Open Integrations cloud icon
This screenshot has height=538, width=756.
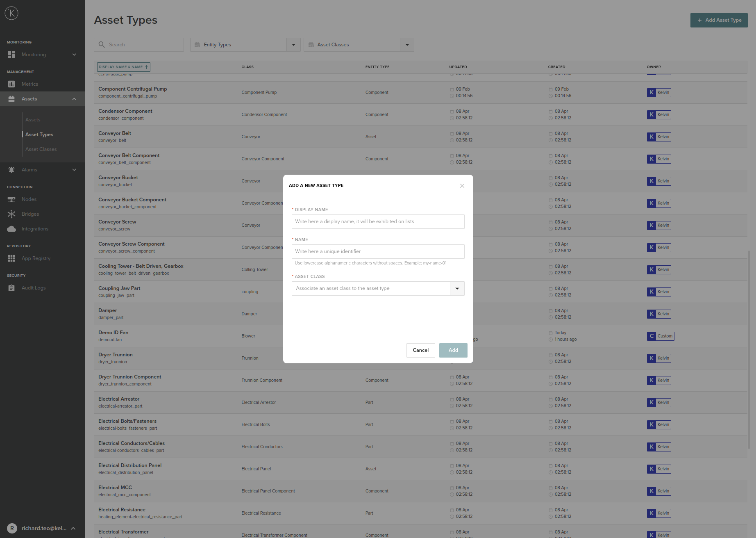point(11,228)
